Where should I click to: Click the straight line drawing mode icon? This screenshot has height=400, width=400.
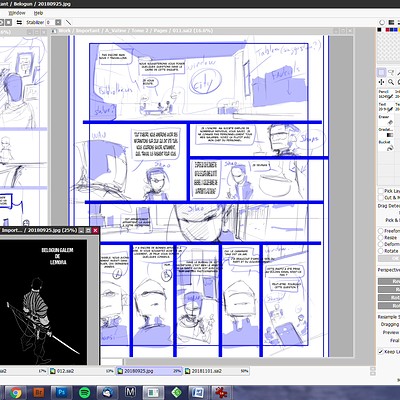pyautogui.click(x=68, y=22)
